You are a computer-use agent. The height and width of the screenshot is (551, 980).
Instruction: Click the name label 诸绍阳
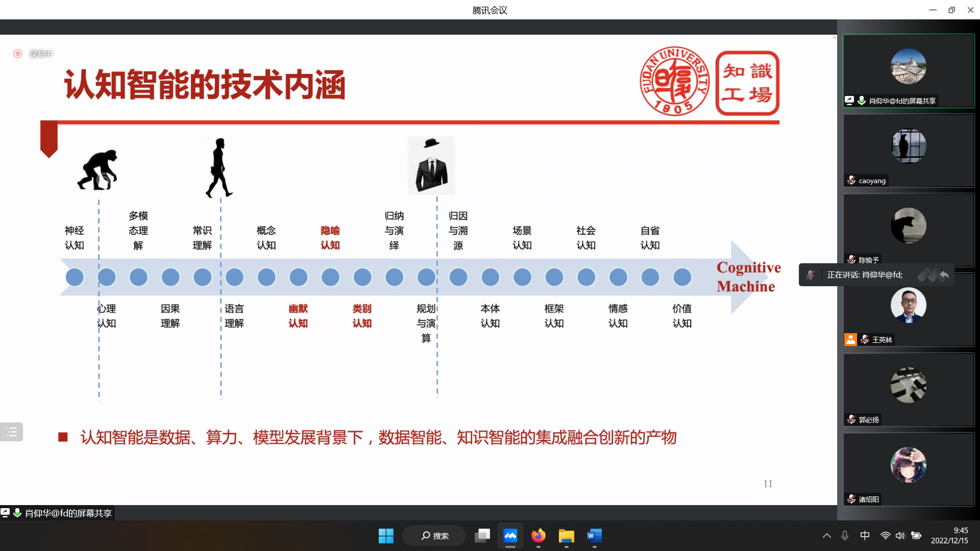point(869,499)
